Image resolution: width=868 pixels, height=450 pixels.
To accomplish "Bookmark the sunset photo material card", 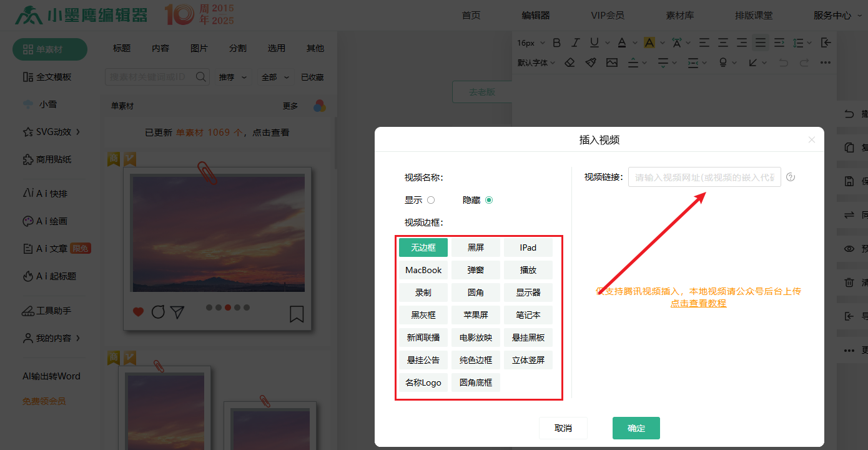I will (x=297, y=314).
